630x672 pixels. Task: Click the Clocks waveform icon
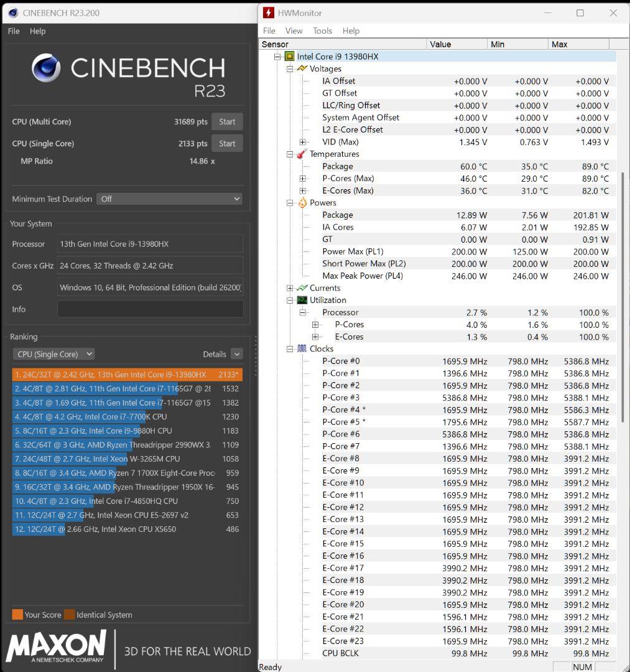[x=302, y=349]
